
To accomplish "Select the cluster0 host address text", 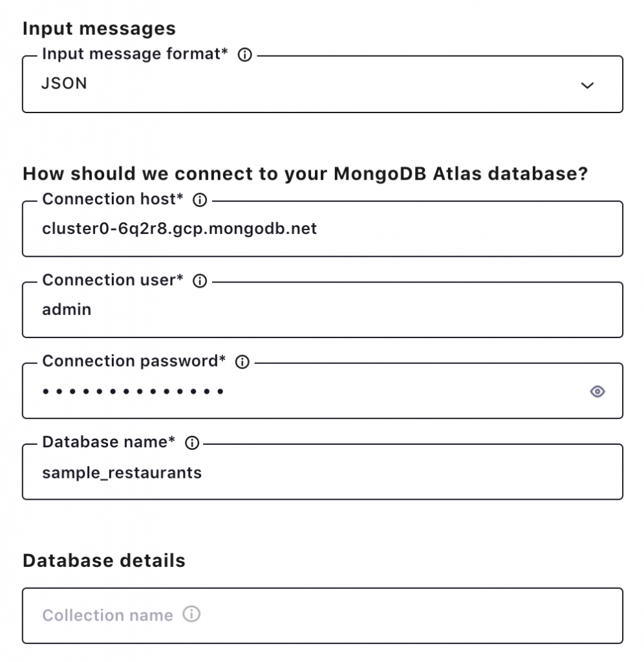I will point(180,229).
